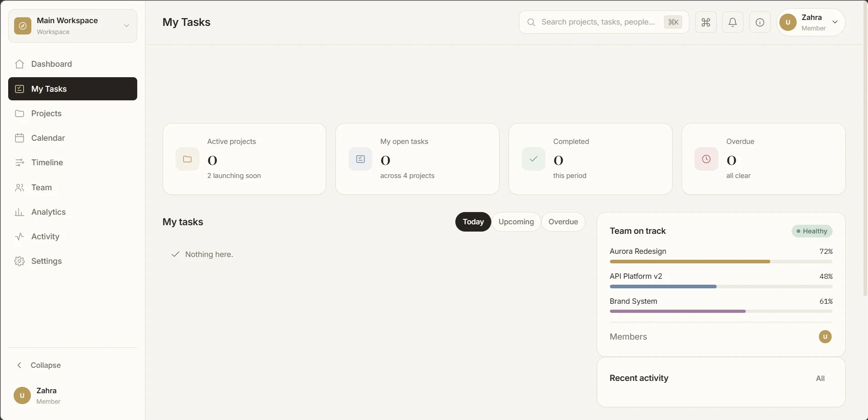Click the Team people icon
Viewport: 868px width, 420px height.
(x=20, y=188)
